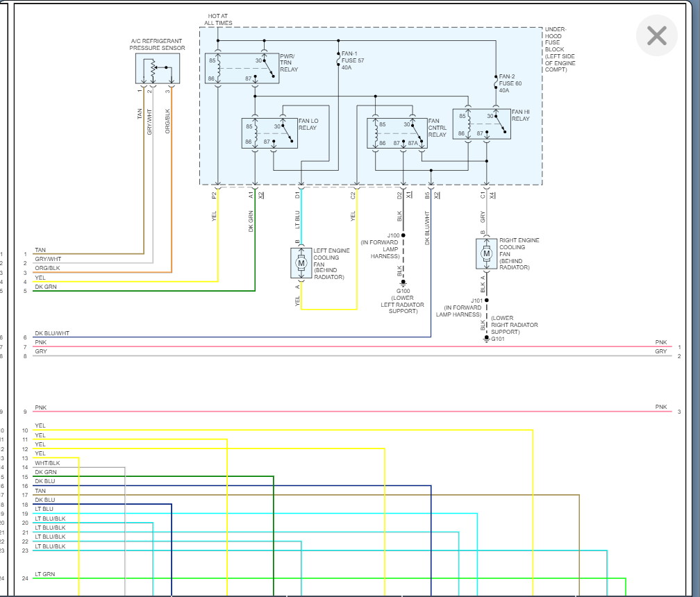Click the left engine cooling fan motor symbol
700x597 pixels.
(x=301, y=263)
